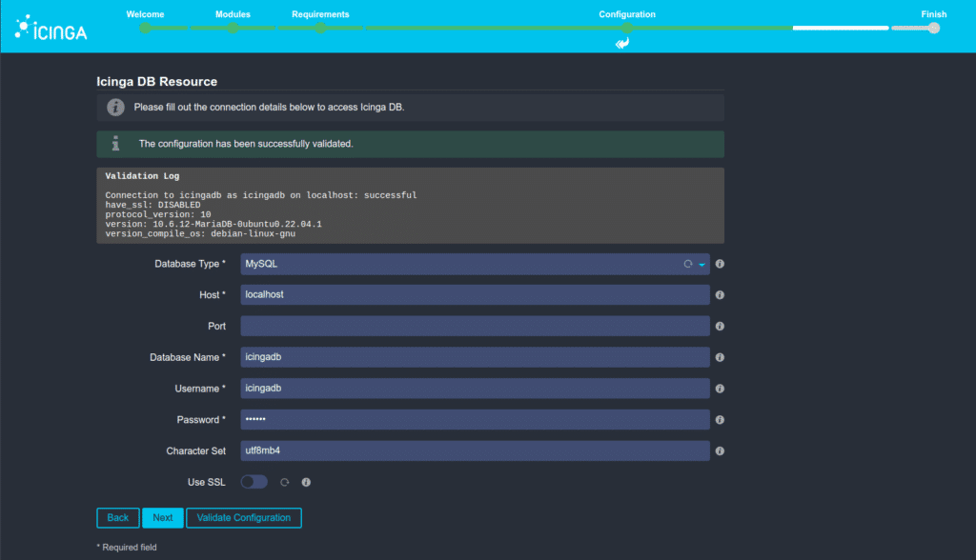Click the double-arrow marker under Configuration
This screenshot has width=976, height=560.
tap(622, 43)
